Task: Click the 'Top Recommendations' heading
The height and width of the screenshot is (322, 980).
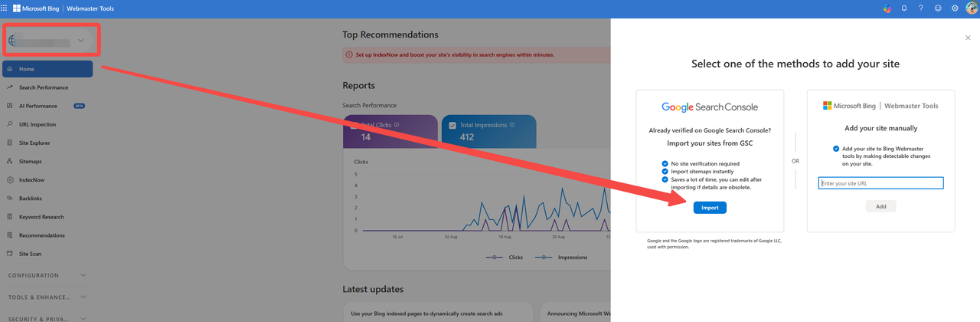Action: pyautogui.click(x=390, y=34)
